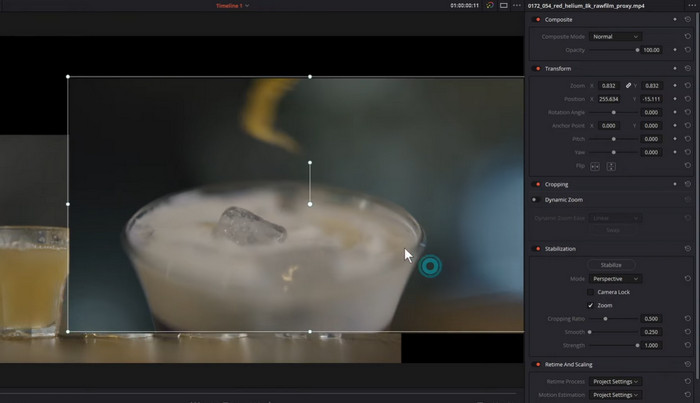Add keyframe for the Composite section
Viewport: 700px width, 403px height.
point(675,20)
